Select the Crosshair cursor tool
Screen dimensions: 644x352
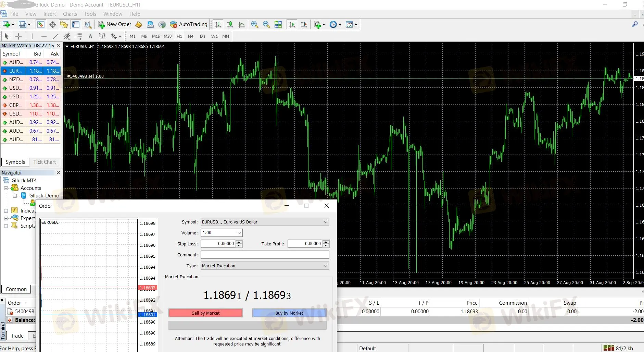click(18, 36)
